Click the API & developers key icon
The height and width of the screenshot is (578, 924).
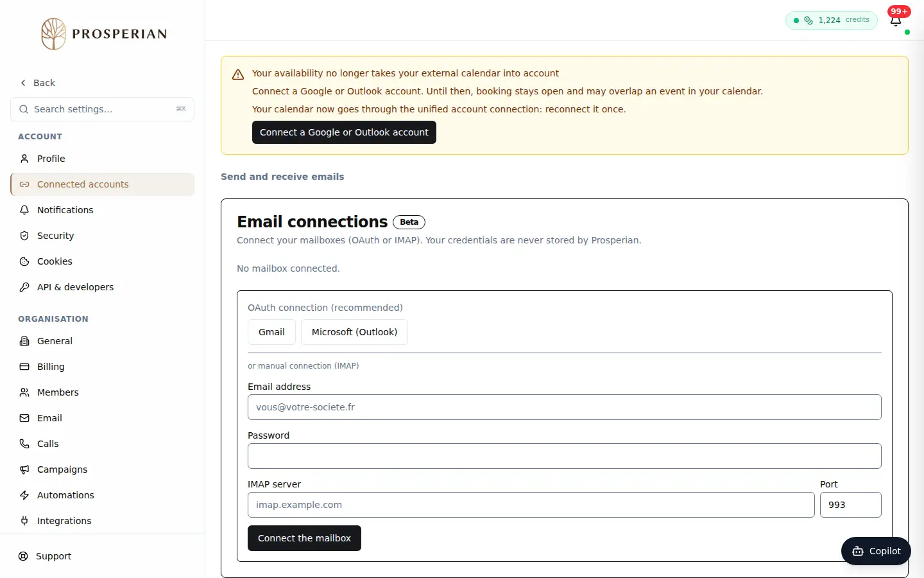tap(24, 287)
